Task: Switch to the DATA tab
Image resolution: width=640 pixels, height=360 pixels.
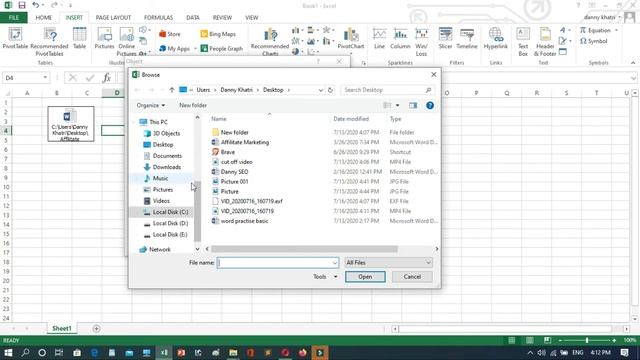Action: click(x=193, y=18)
